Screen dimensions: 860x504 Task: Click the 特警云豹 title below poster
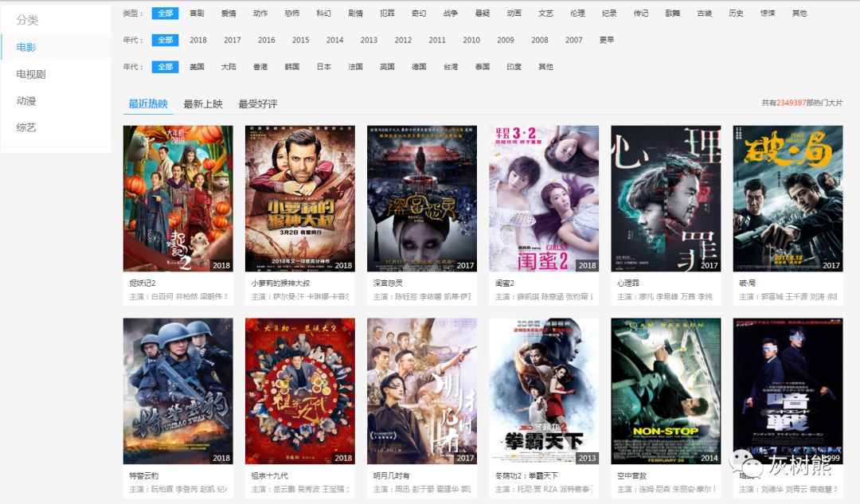click(x=143, y=475)
